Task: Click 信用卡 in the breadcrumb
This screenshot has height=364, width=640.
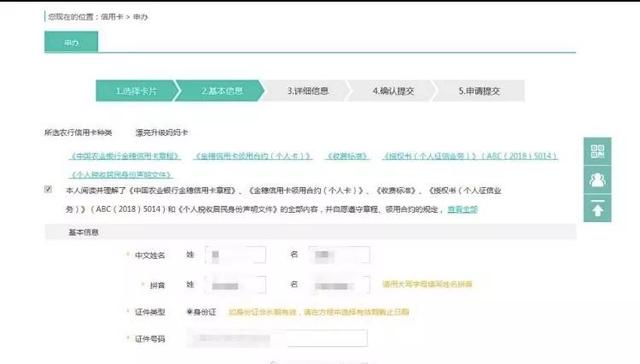Action: point(112,17)
